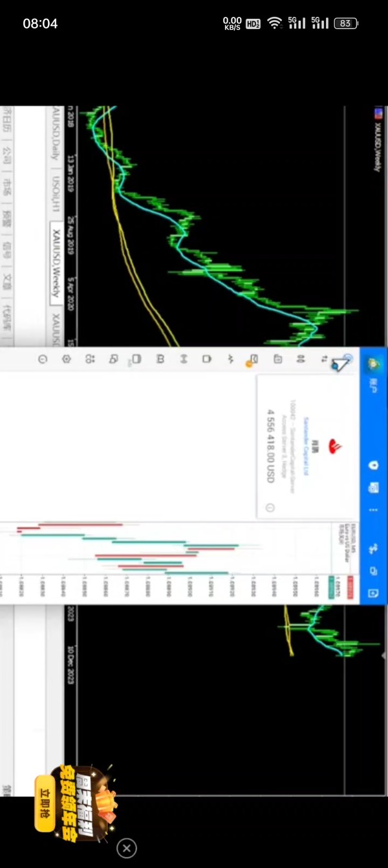This screenshot has width=388, height=868.
Task: Click the copy windows icon in the blue header
Action: [x=373, y=571]
